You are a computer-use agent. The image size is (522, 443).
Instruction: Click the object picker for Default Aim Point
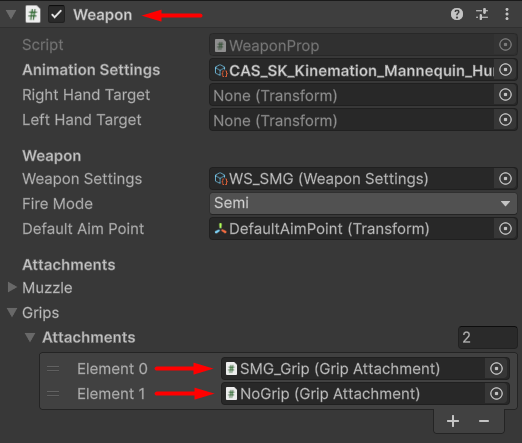click(505, 229)
